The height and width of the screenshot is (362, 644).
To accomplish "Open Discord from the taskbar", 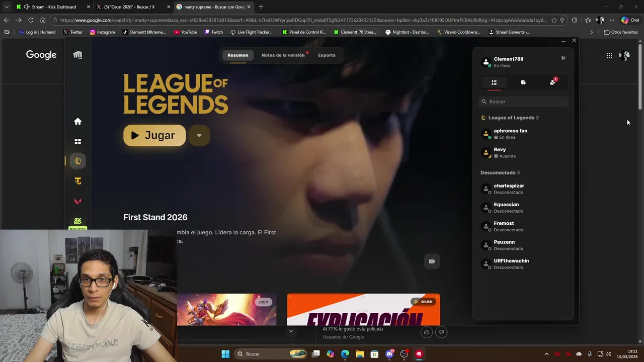I will coord(389,354).
